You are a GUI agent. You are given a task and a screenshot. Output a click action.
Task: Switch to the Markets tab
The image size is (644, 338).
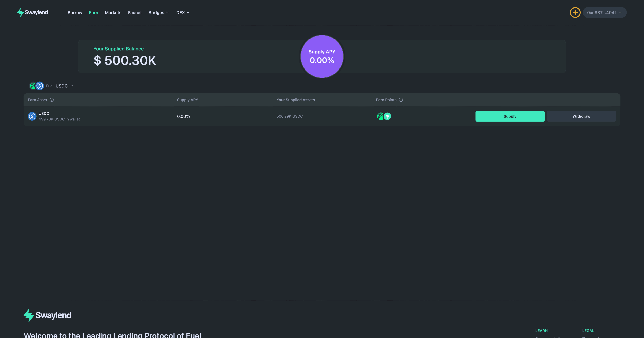[113, 12]
